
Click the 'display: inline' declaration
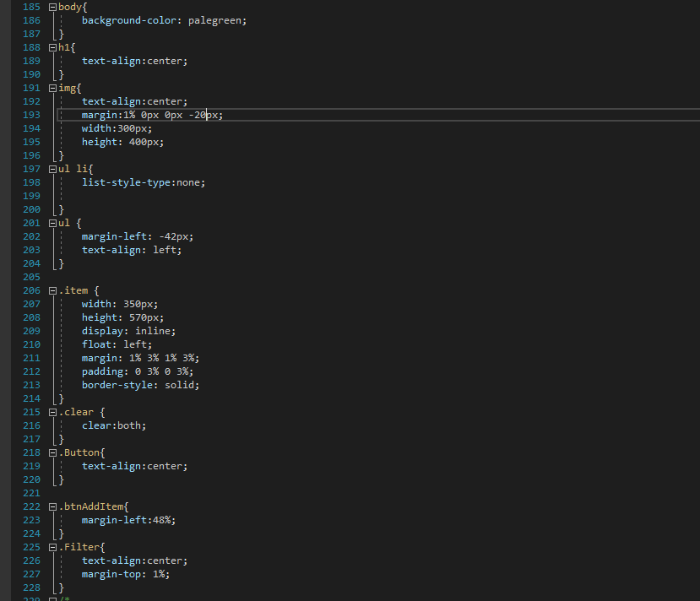[x=127, y=331]
